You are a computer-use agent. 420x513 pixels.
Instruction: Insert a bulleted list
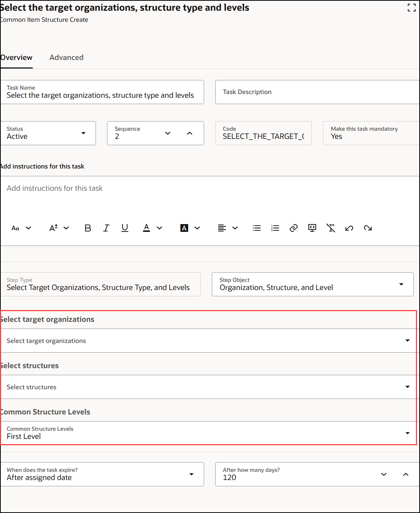coord(257,228)
